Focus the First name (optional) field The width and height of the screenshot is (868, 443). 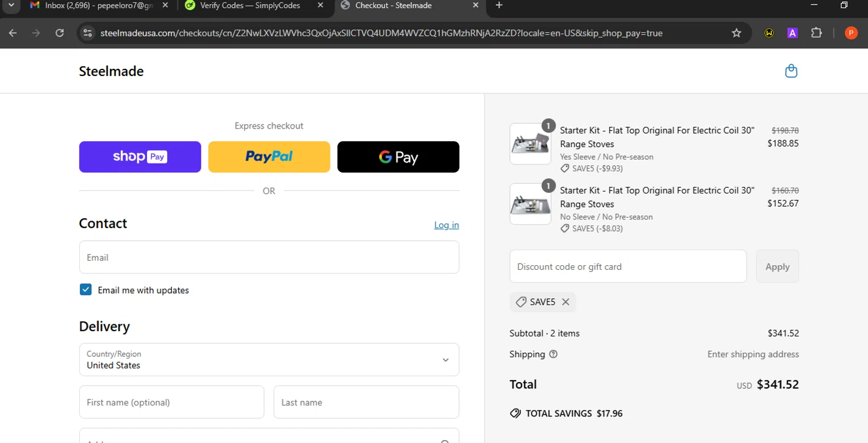click(171, 402)
